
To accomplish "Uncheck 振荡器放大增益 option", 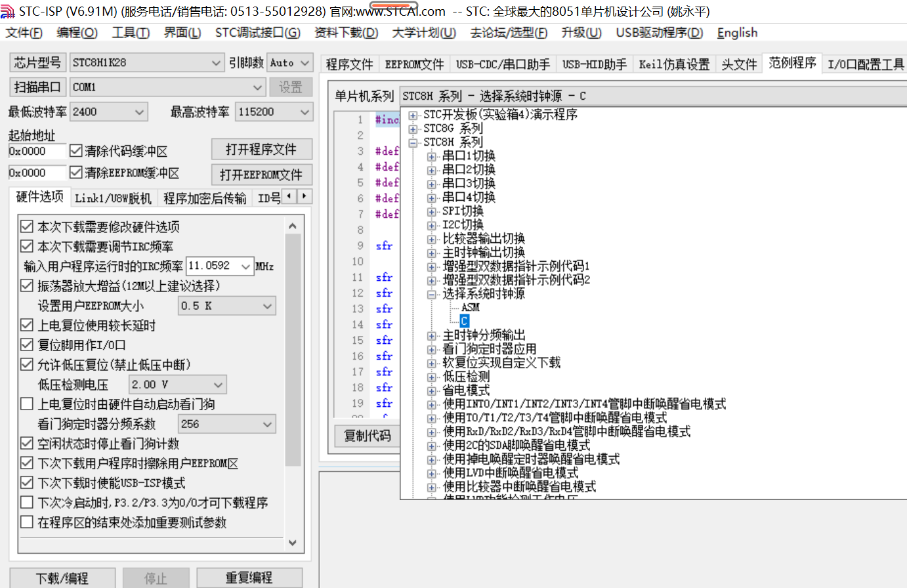I will point(27,286).
